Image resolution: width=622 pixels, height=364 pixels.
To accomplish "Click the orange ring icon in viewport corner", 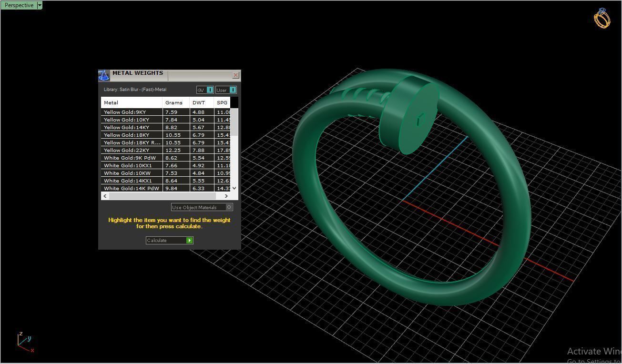I will coord(602,18).
